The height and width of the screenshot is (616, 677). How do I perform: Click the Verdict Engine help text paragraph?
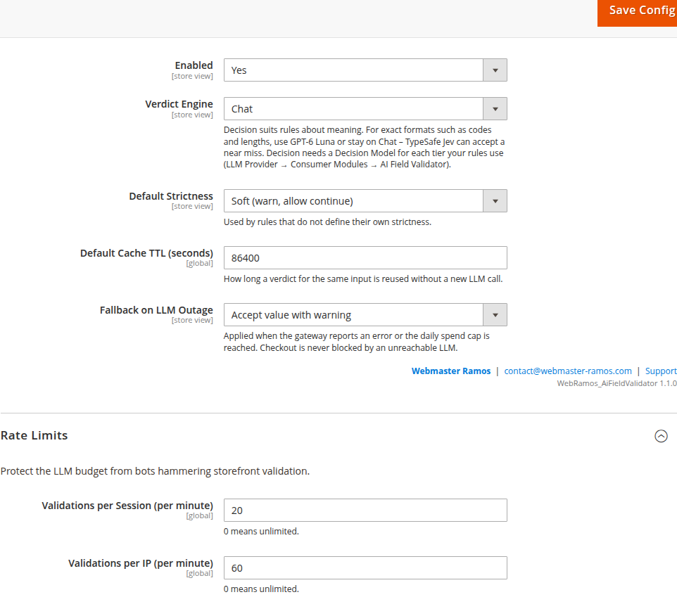tap(364, 147)
